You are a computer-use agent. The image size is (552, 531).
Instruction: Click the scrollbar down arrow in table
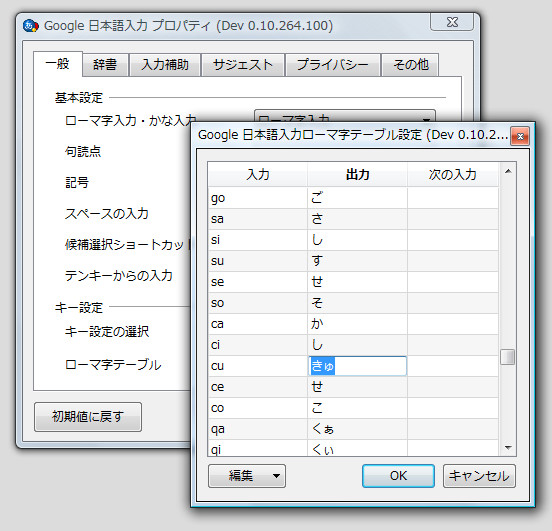(x=508, y=448)
